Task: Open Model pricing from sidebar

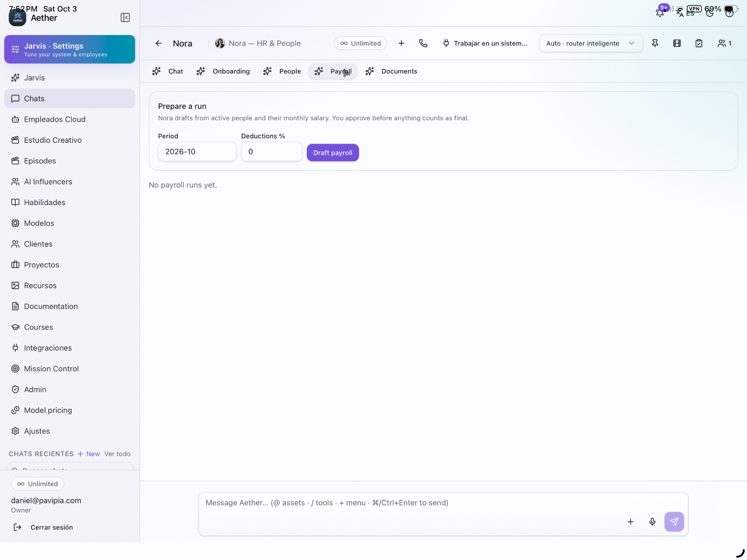Action: point(70,410)
